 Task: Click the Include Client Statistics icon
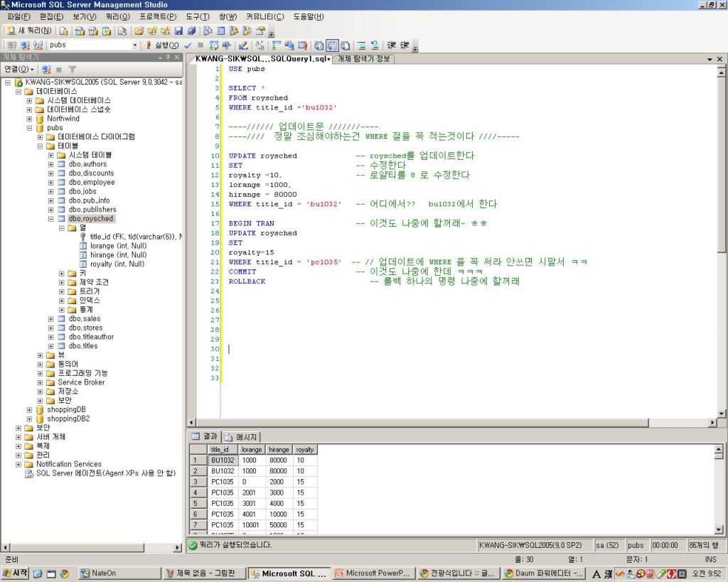pos(289,45)
